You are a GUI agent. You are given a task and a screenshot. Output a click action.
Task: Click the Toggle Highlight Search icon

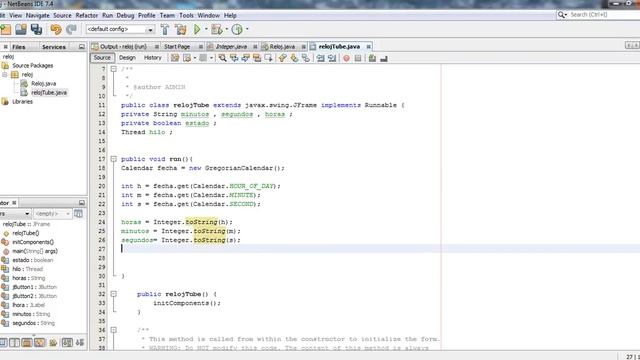pos(257,58)
